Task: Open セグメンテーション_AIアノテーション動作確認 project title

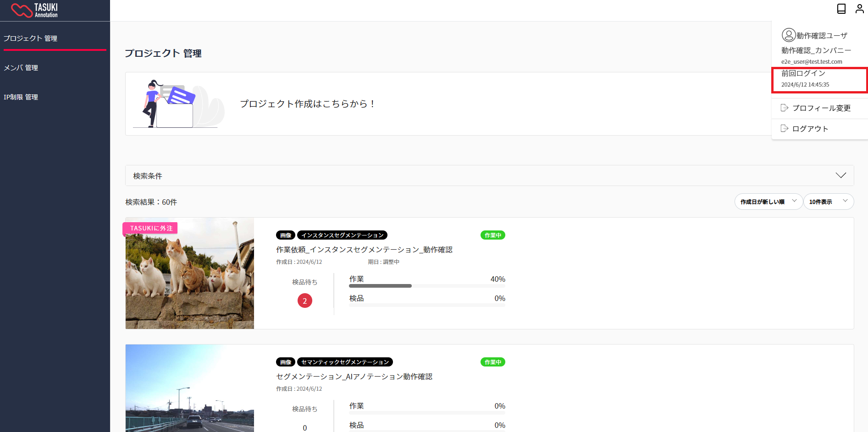Action: click(x=354, y=377)
